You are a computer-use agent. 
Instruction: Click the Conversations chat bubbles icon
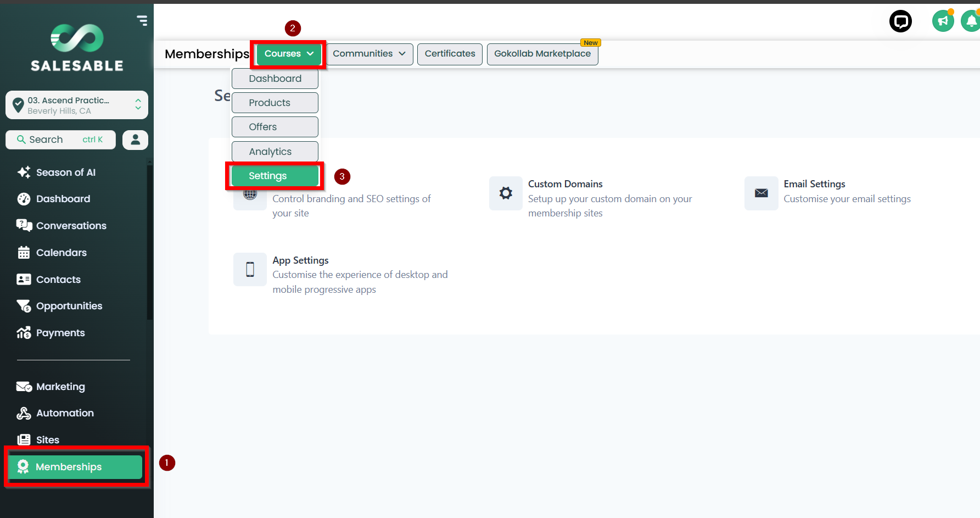coord(24,225)
